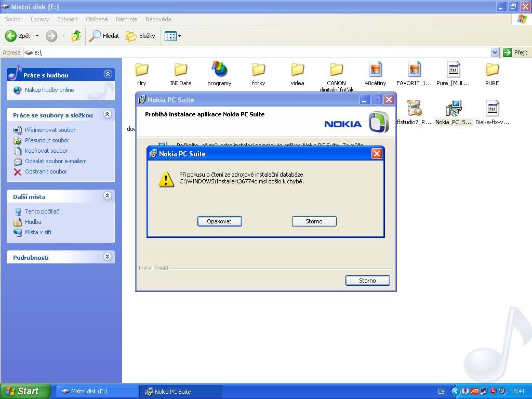Image resolution: width=532 pixels, height=399 pixels.
Task: Click Storno in the error dialog
Action: (x=314, y=221)
